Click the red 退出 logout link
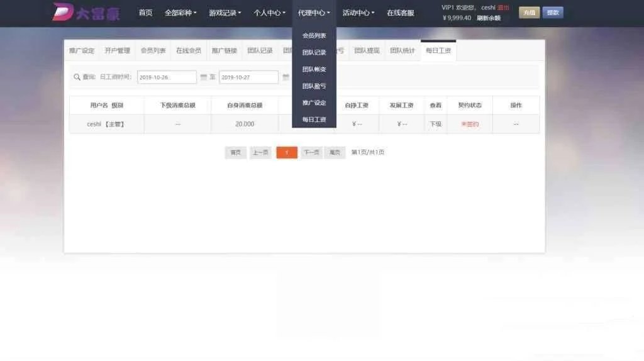Image resolution: width=644 pixels, height=361 pixels. pos(503,8)
